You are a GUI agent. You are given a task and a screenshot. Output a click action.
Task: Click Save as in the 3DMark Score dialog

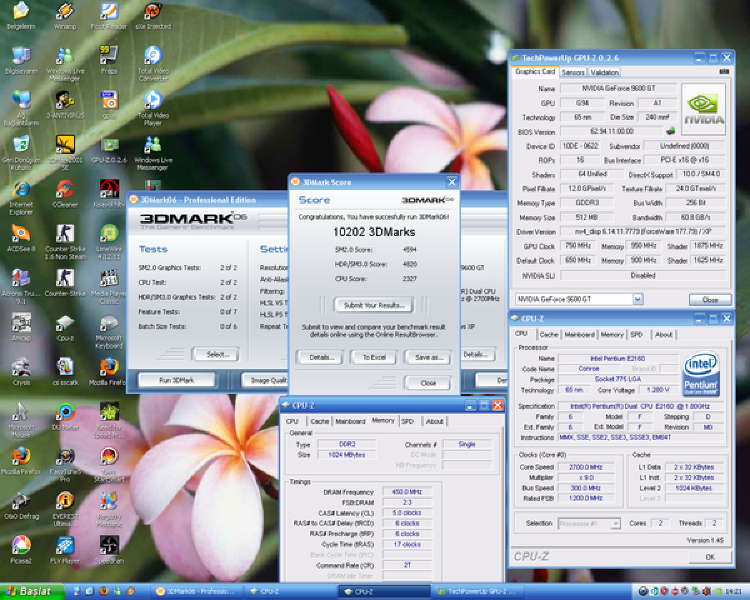(x=429, y=357)
